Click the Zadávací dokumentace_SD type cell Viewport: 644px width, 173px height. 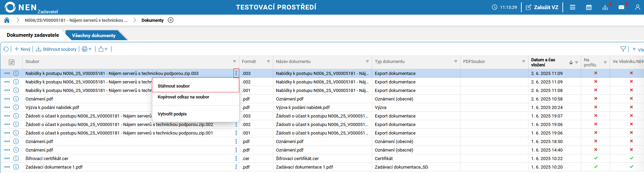tap(401, 167)
